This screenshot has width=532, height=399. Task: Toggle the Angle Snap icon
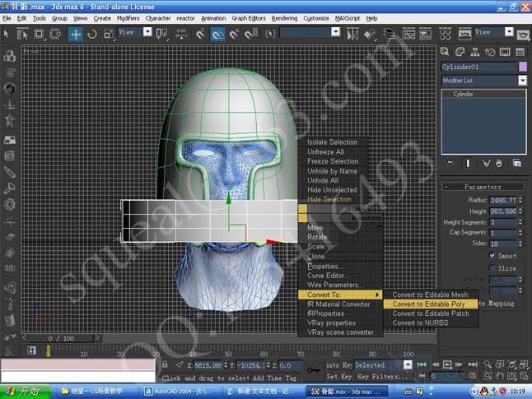click(217, 34)
